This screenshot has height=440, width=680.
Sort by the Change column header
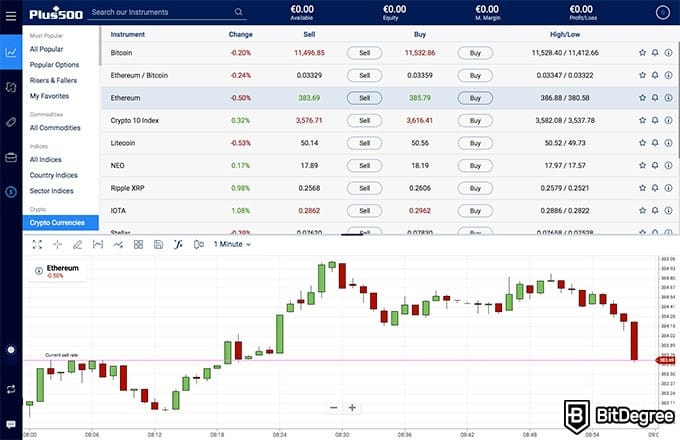(x=240, y=34)
